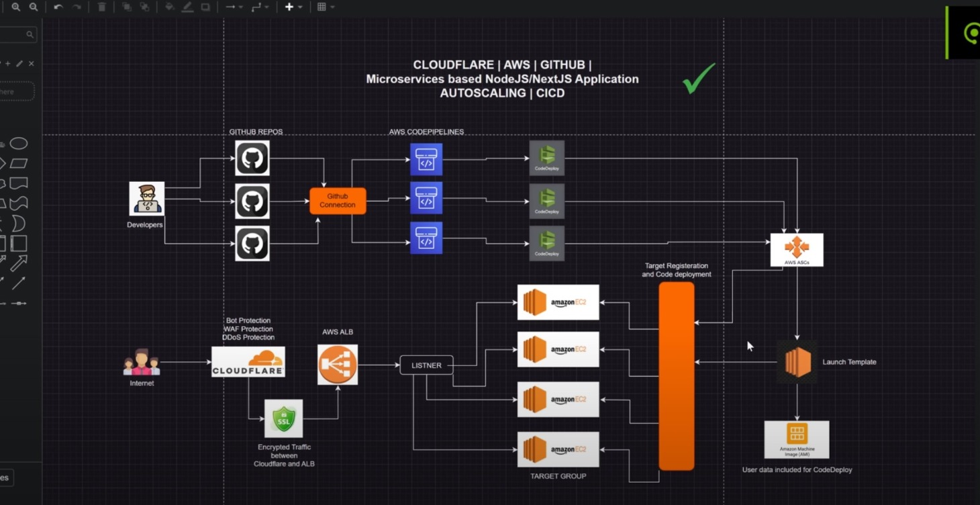Select the middle AWS CodePipeline icon

(x=426, y=198)
